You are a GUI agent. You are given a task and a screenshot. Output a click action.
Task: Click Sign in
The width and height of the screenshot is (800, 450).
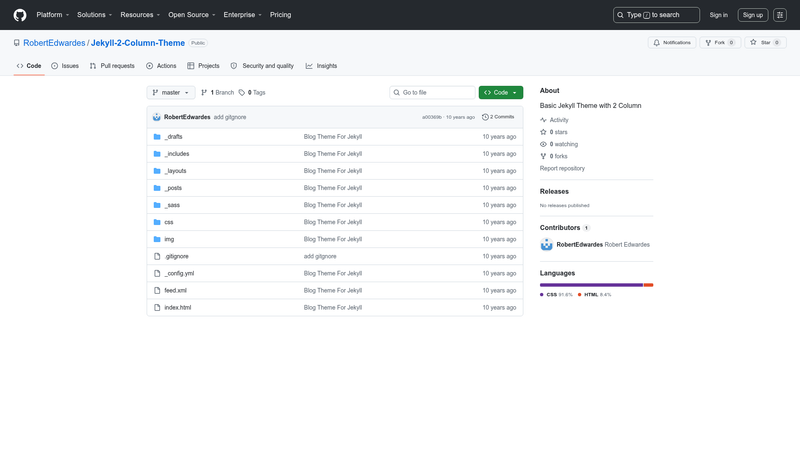point(718,15)
